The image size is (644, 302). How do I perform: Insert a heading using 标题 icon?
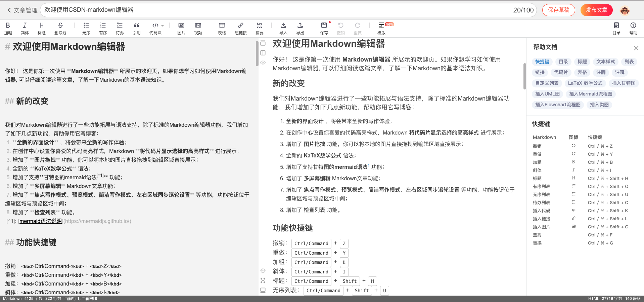tap(42, 28)
